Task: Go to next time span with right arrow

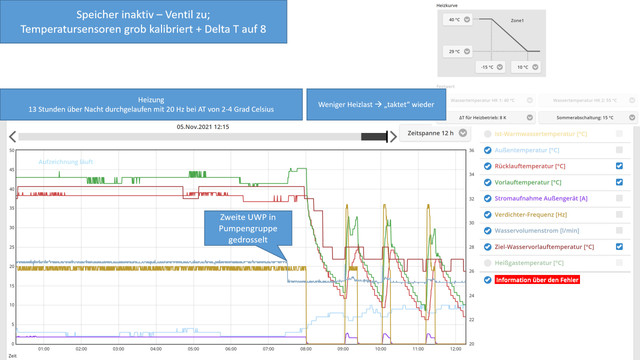Action: click(x=393, y=136)
